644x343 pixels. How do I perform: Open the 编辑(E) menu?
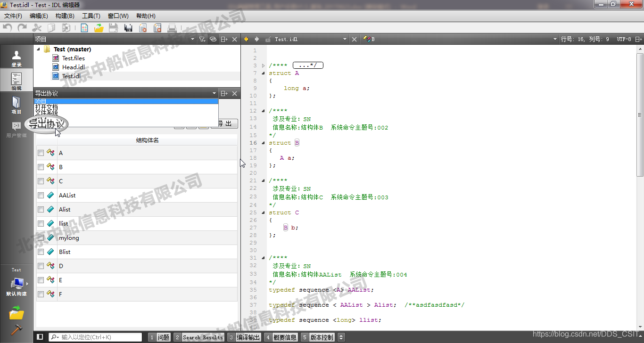[x=39, y=16]
